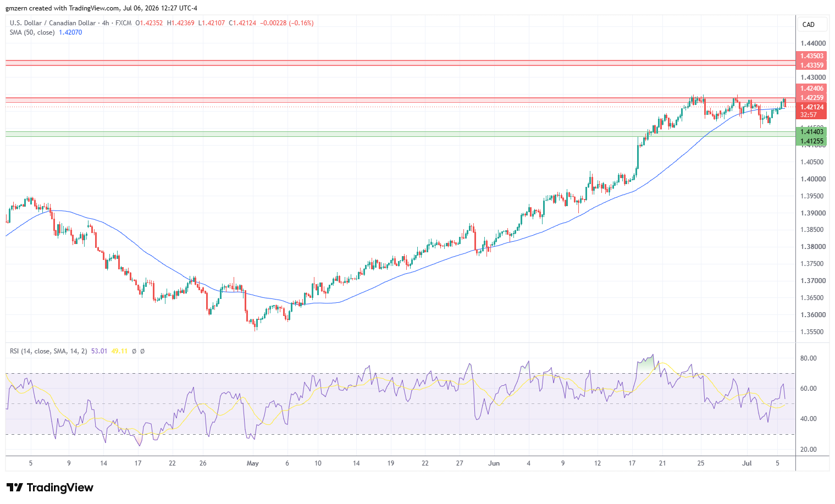Select the RSI (14, close, SMA, 14, 2) label
835x504 pixels.
[x=48, y=351]
